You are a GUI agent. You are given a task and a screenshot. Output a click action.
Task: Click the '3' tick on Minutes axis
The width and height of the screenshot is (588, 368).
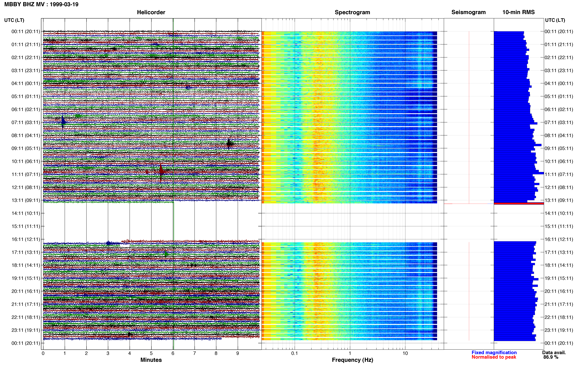click(x=108, y=353)
